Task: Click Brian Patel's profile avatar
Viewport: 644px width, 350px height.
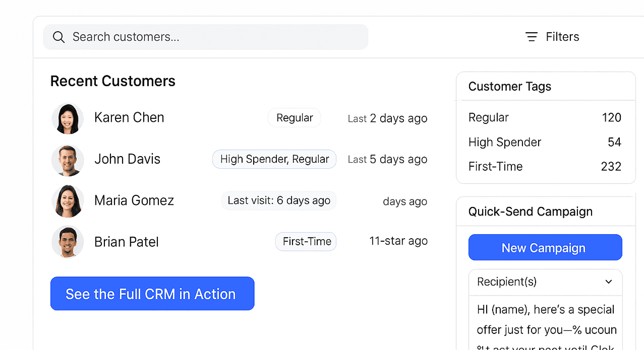Action: coord(68,242)
